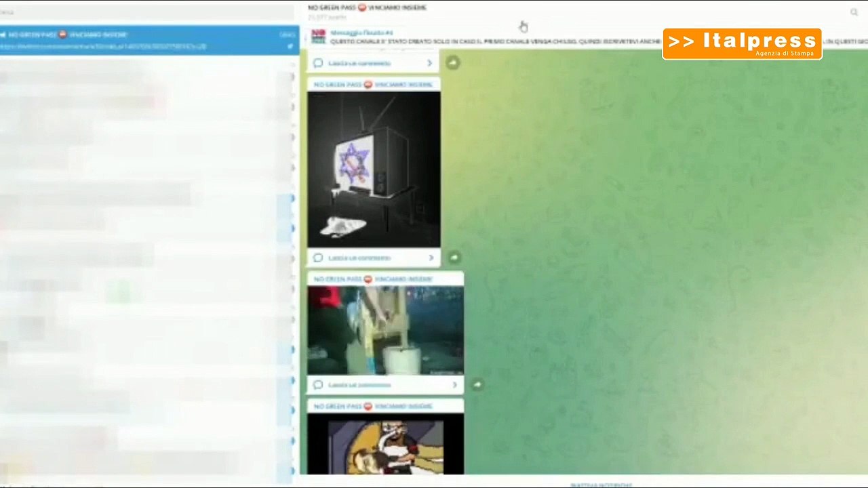
Task: Select NO GREEN PASS chat in chat list
Action: click(x=149, y=40)
